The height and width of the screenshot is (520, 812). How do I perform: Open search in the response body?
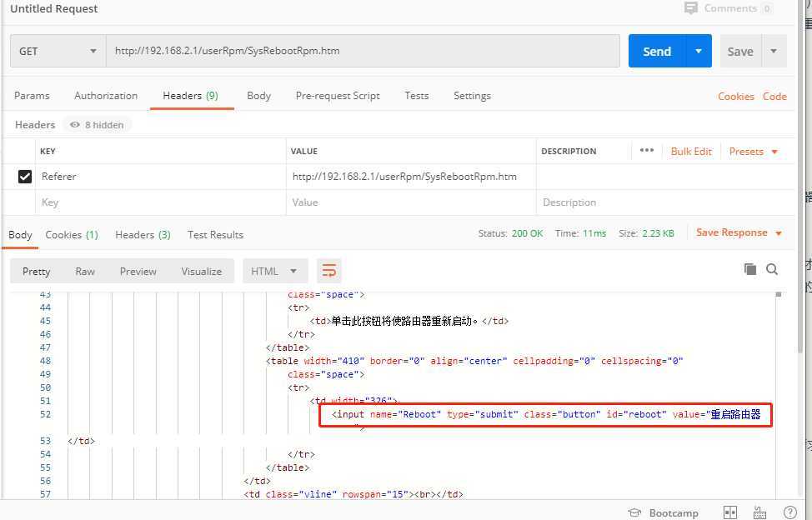click(772, 269)
